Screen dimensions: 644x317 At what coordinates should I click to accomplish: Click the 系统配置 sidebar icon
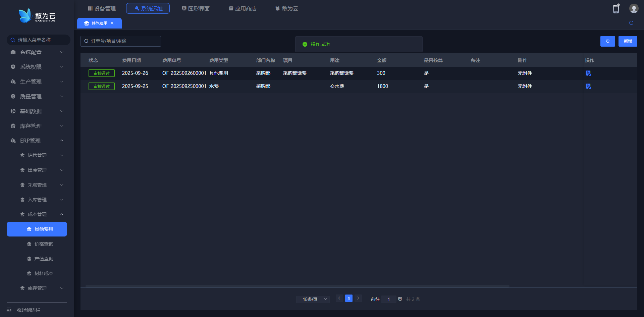coord(13,52)
